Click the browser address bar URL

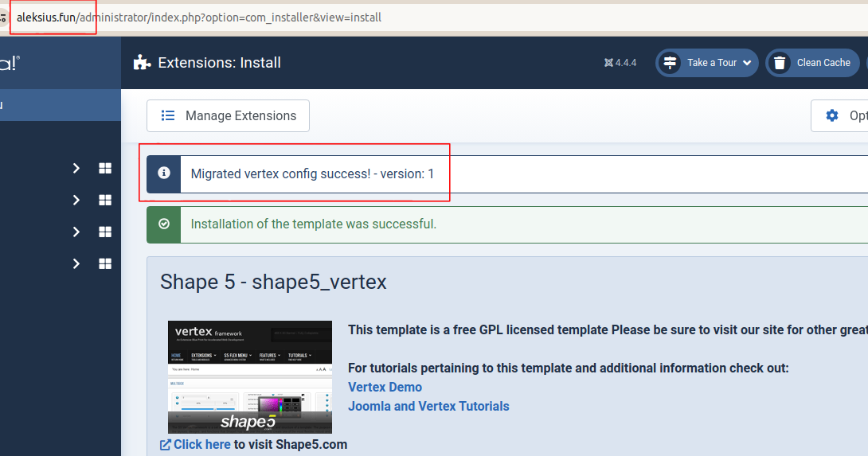(x=199, y=17)
